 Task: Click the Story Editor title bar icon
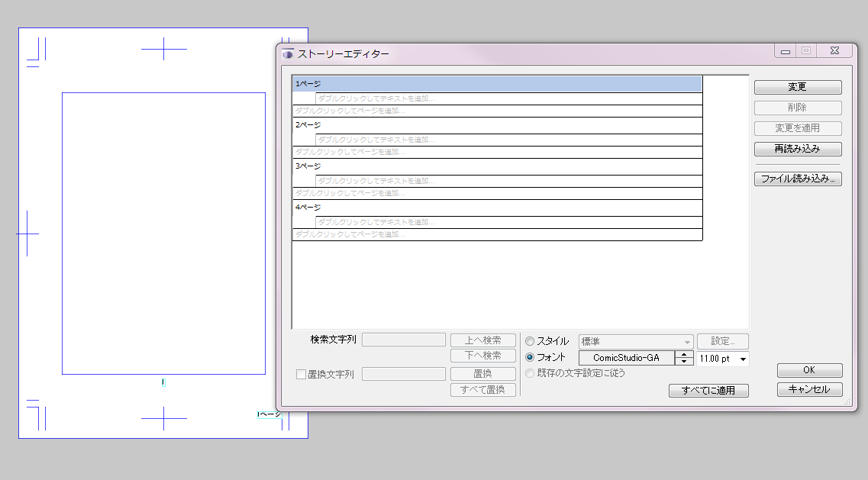288,54
